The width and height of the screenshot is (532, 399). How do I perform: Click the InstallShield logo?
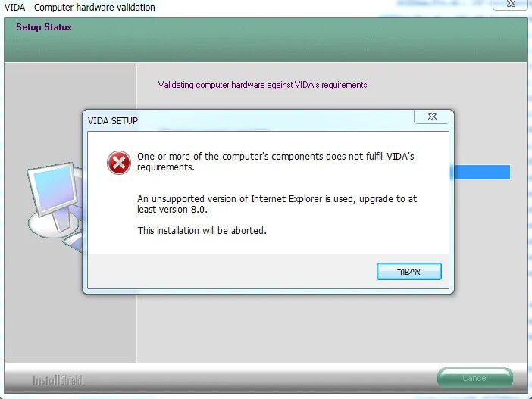(x=58, y=380)
